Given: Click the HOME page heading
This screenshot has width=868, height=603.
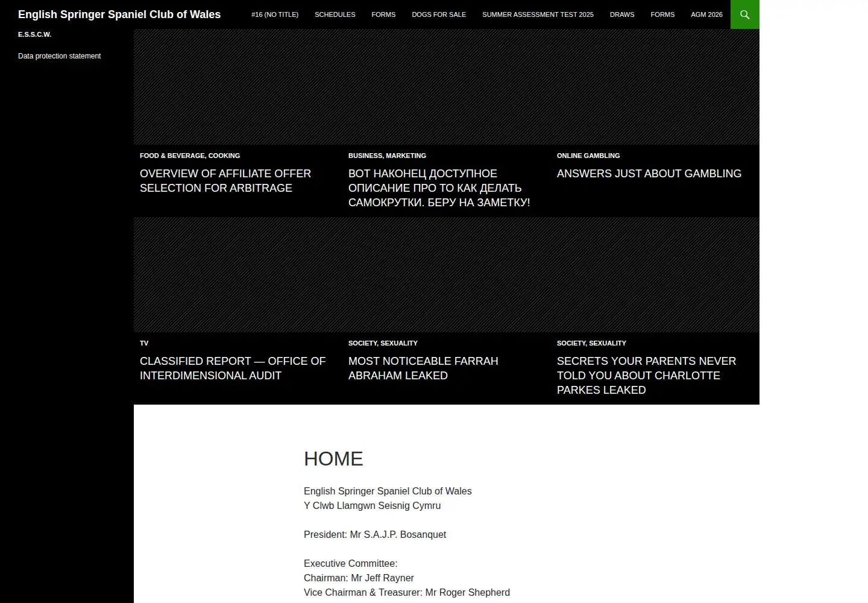Looking at the screenshot, I should pos(333,459).
